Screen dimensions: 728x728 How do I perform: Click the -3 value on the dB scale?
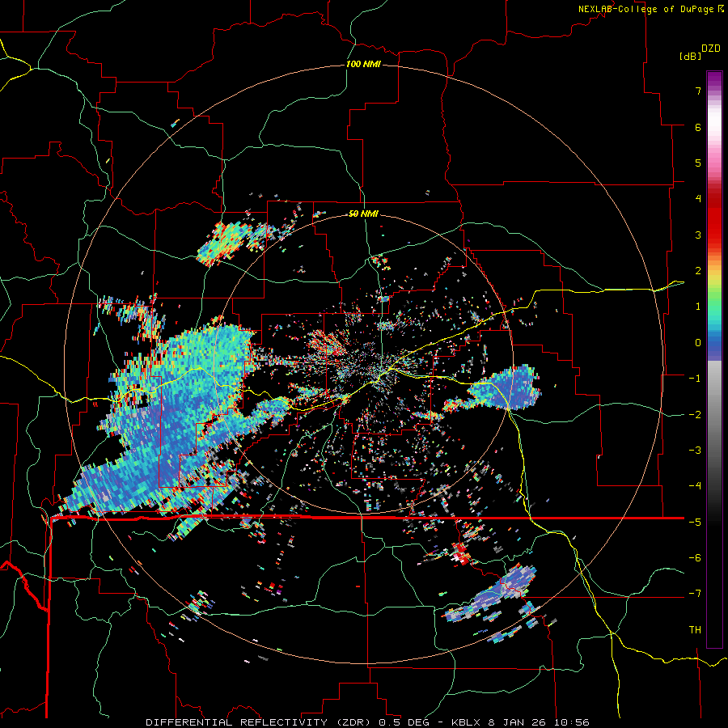[x=695, y=451]
